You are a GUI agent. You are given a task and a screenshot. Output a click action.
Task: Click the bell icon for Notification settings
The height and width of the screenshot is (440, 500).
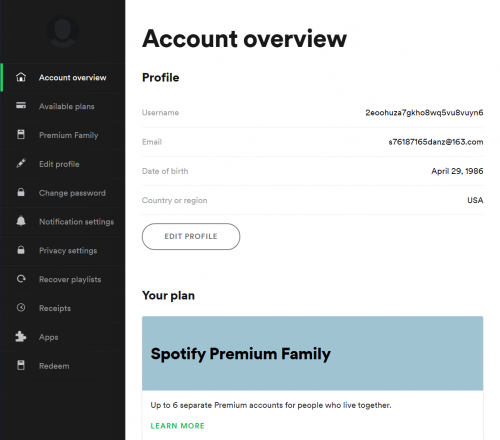[x=21, y=221]
